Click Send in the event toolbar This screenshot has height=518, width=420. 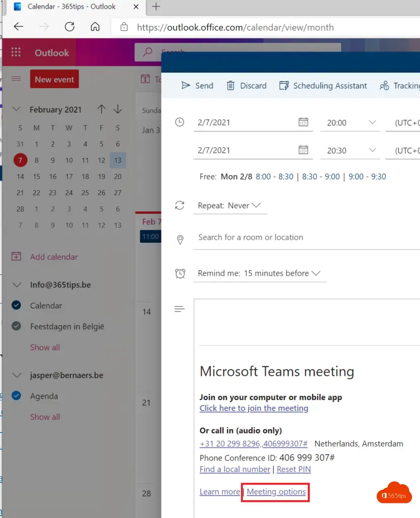click(x=197, y=85)
